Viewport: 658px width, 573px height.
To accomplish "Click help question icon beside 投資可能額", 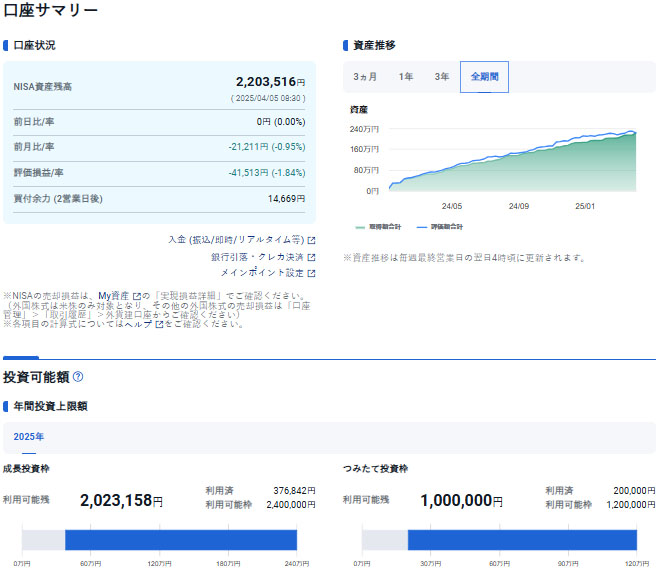I will [78, 377].
